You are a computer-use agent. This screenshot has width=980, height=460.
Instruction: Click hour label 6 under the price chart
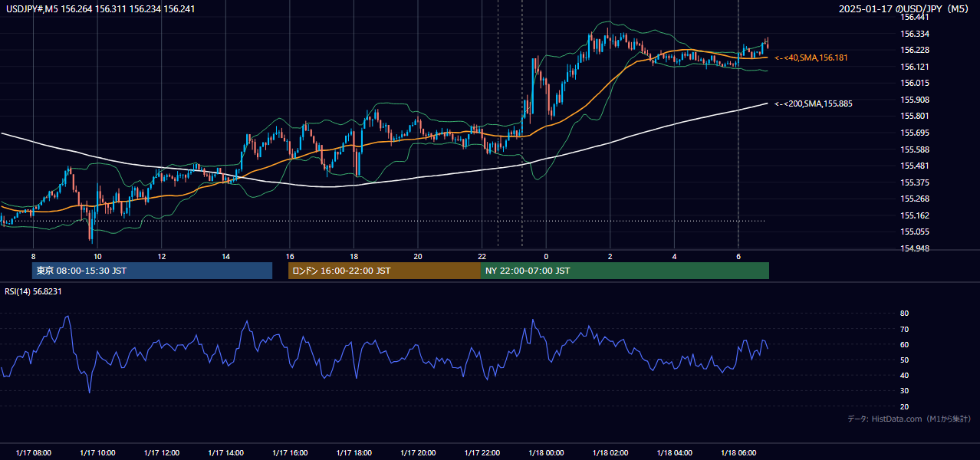[738, 256]
